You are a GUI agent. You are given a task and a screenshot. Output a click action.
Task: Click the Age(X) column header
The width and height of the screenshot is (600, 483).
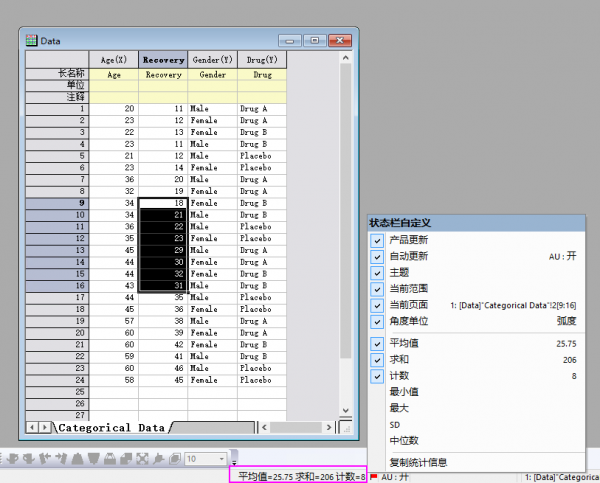[x=113, y=60]
